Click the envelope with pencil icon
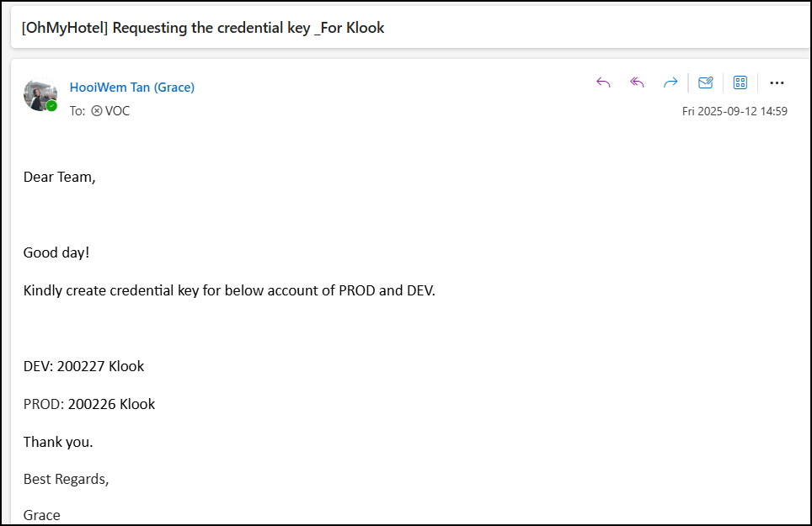Image resolution: width=812 pixels, height=526 pixels. 706,82
